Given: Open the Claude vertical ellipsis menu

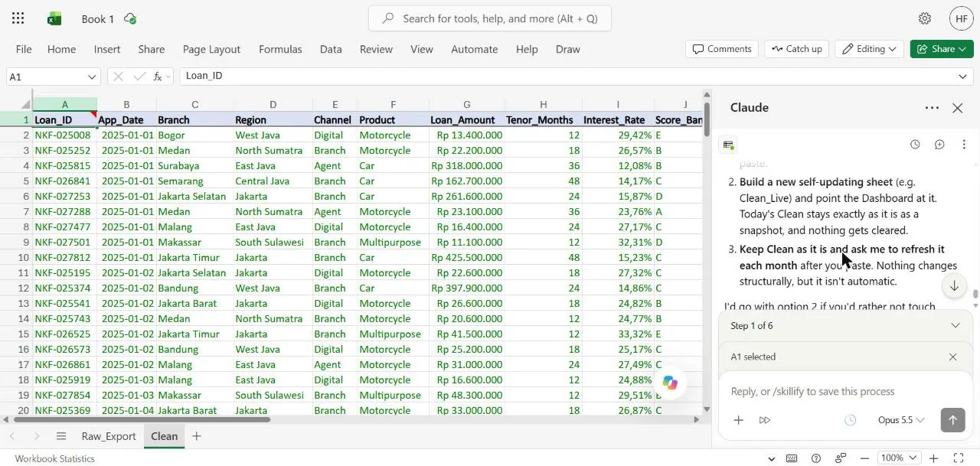Looking at the screenshot, I should point(964,145).
